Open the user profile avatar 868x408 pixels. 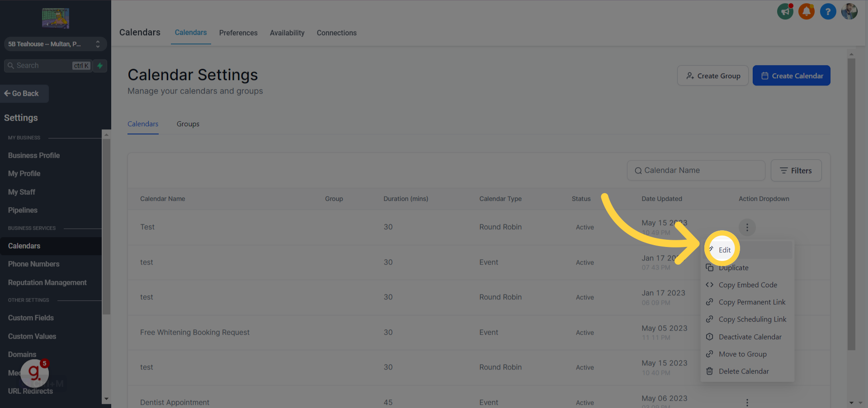849,11
